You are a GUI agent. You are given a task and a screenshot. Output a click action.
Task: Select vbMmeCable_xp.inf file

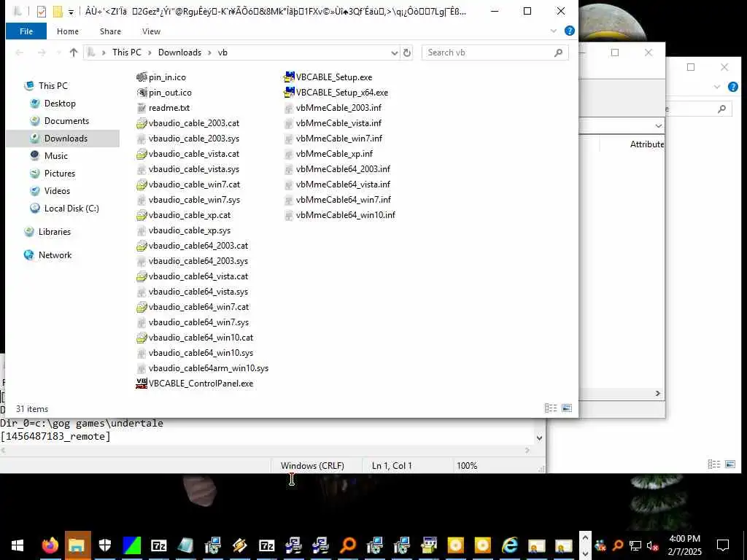pos(329,154)
